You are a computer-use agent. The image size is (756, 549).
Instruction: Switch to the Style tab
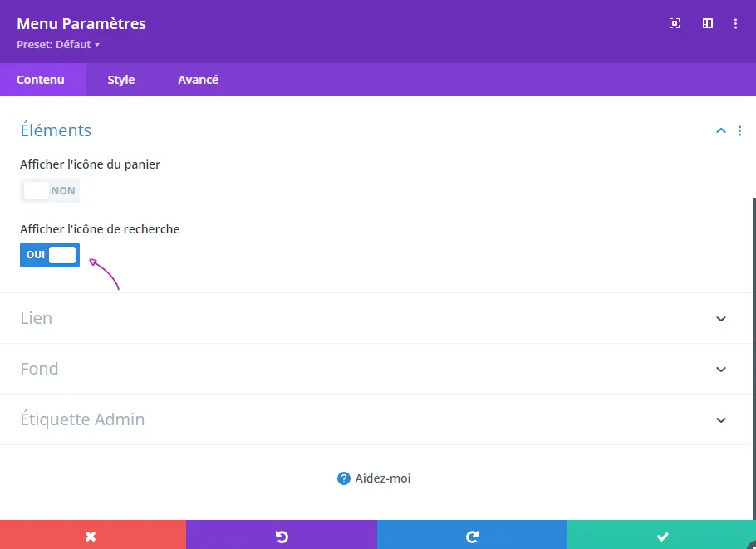pyautogui.click(x=121, y=80)
